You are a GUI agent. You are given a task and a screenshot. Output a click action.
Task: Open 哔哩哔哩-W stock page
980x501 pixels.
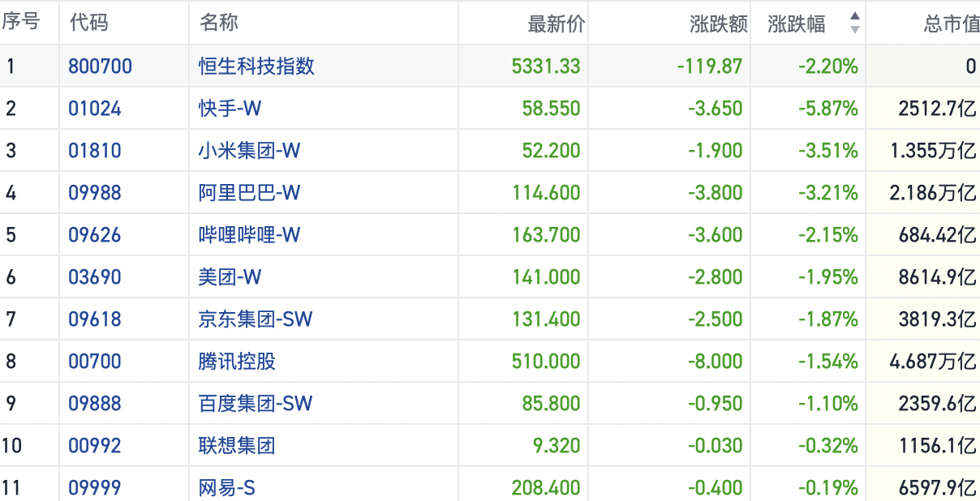coord(250,234)
